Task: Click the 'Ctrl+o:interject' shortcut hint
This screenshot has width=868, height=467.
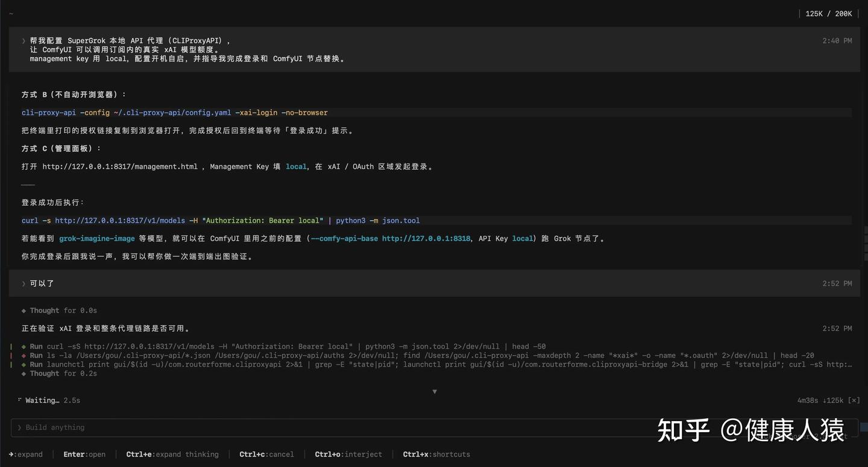Action: (348, 454)
